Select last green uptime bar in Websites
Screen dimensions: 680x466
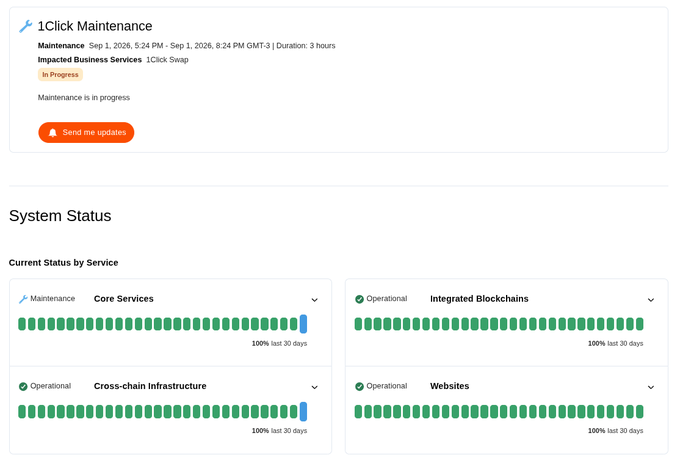click(x=640, y=411)
